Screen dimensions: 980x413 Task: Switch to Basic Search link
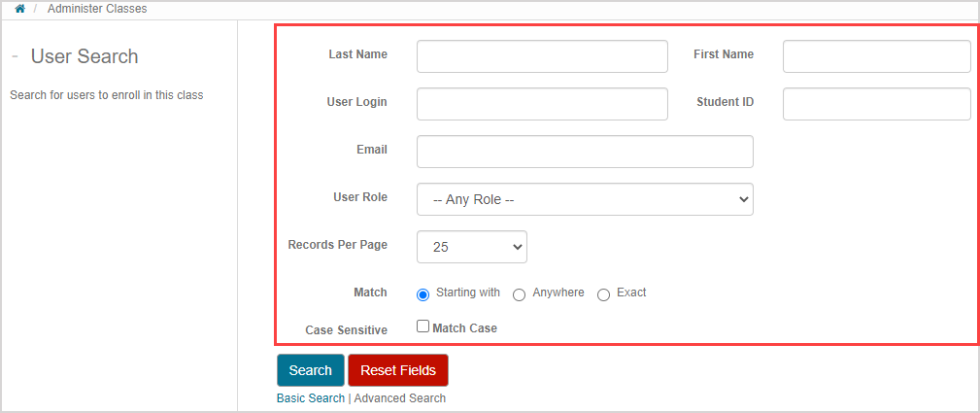pos(311,398)
